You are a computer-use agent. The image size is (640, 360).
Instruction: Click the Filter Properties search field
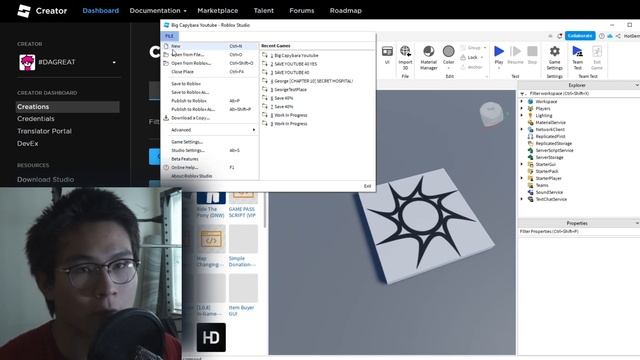tap(578, 231)
